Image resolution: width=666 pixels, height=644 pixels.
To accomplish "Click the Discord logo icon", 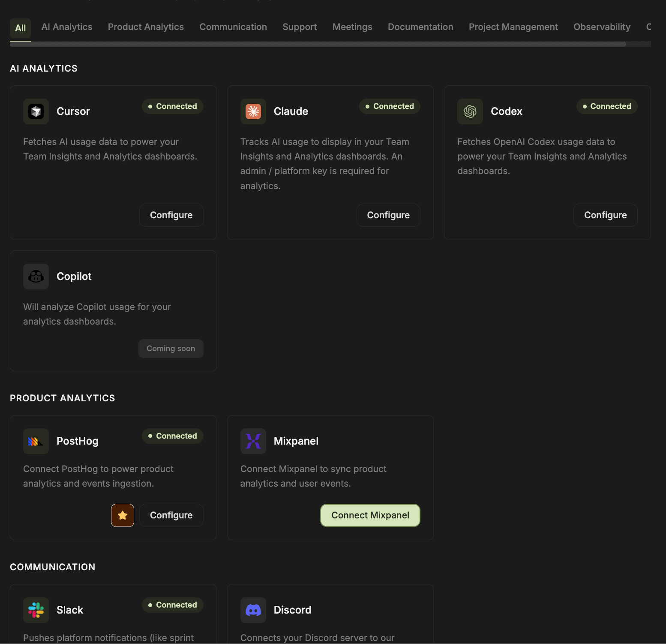I will [253, 610].
